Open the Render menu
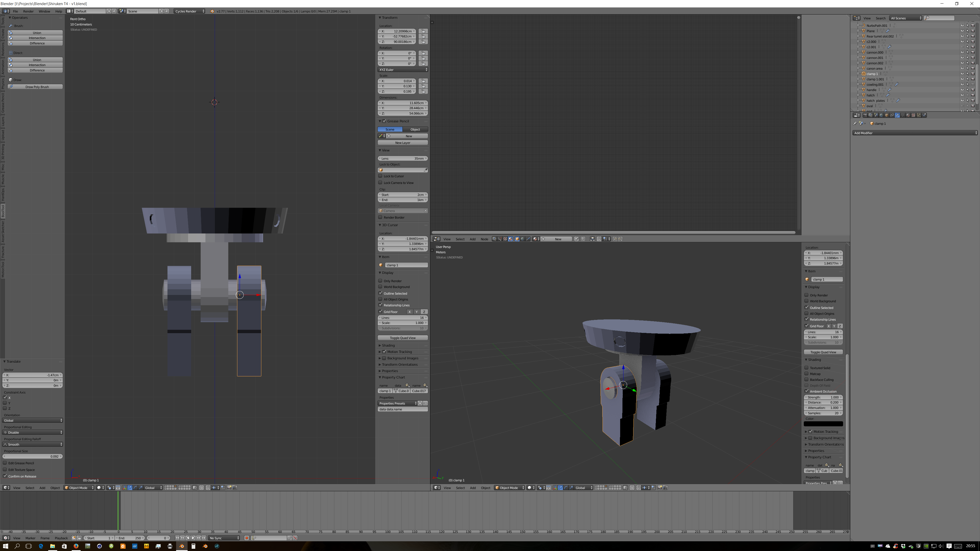This screenshot has height=551, width=980. click(x=28, y=11)
